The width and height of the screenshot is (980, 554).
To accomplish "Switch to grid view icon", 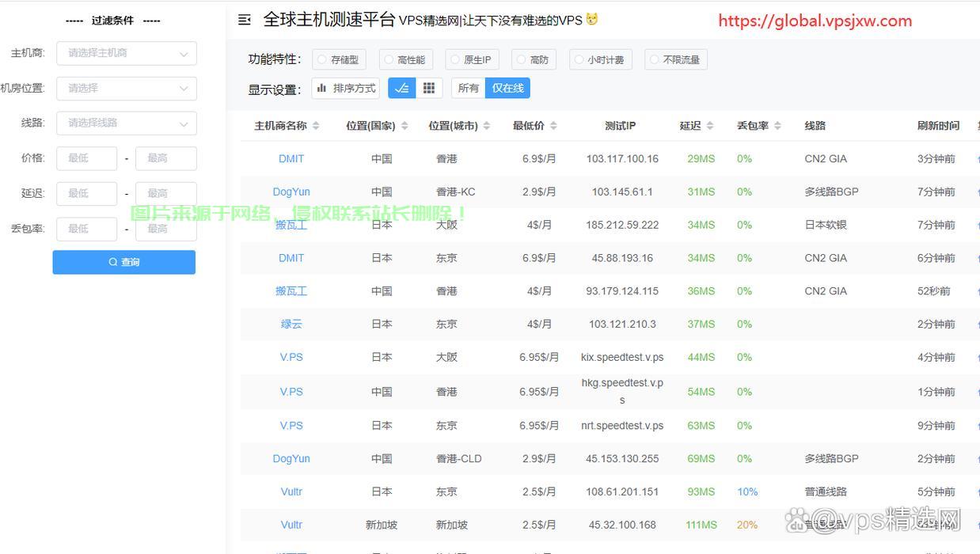I will coord(428,88).
